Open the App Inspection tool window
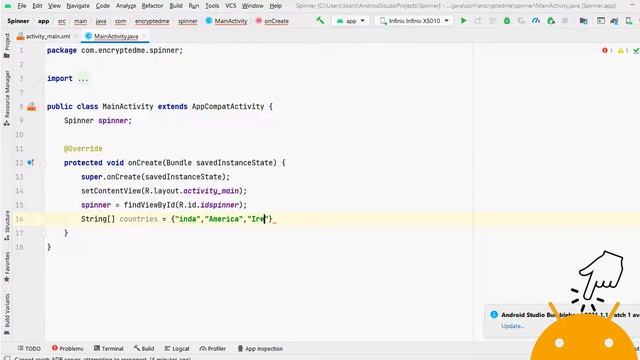Viewport: 640px width, 360px height. pos(260,349)
